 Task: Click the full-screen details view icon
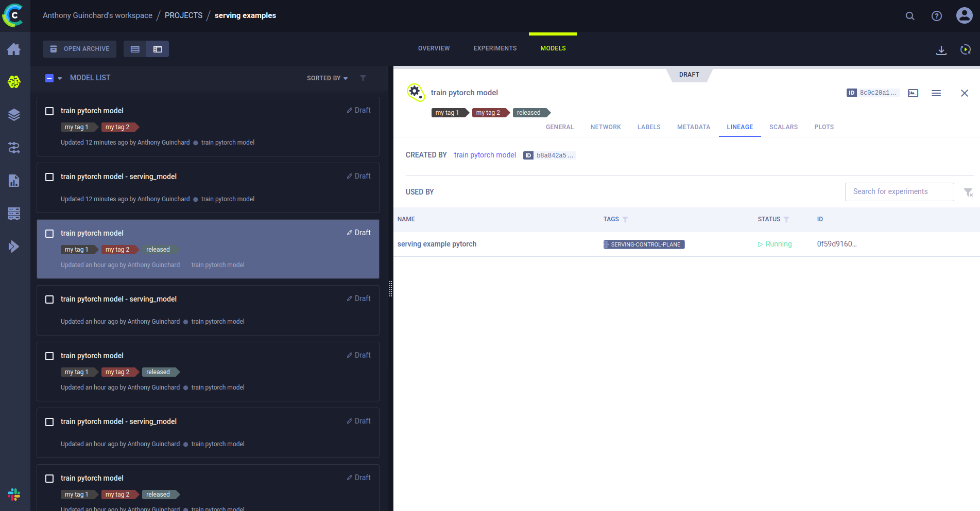[x=913, y=93]
